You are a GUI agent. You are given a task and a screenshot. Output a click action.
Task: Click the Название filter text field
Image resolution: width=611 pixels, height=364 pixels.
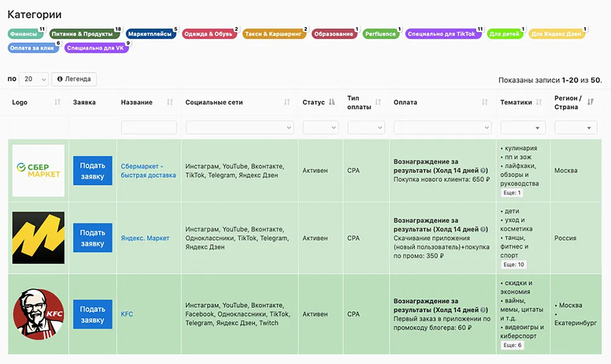click(149, 127)
